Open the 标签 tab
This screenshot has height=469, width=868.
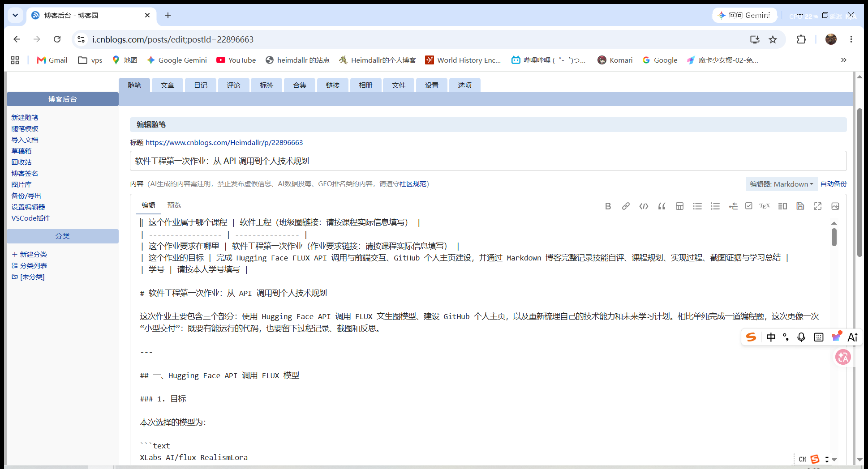tap(266, 85)
